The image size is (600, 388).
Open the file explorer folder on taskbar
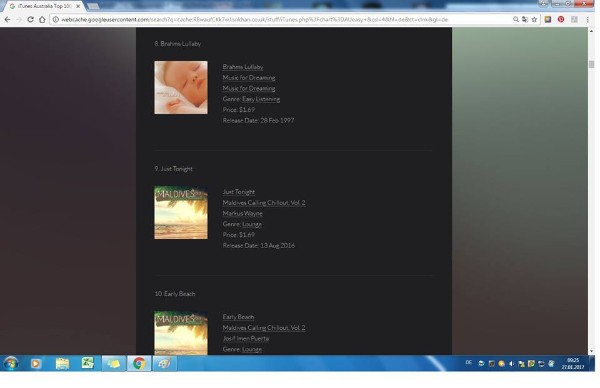[62, 363]
